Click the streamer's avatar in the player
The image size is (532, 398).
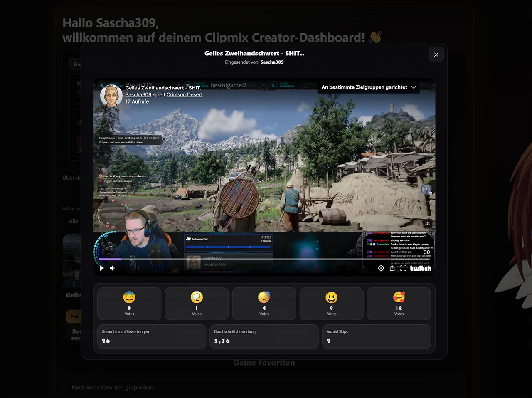111,96
